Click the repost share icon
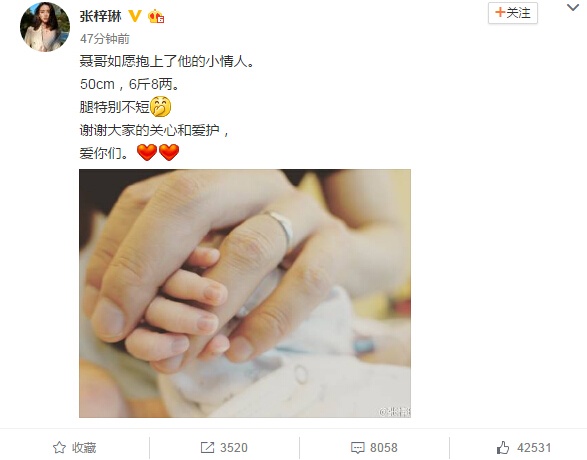Image resolution: width=587 pixels, height=460 pixels. (207, 447)
